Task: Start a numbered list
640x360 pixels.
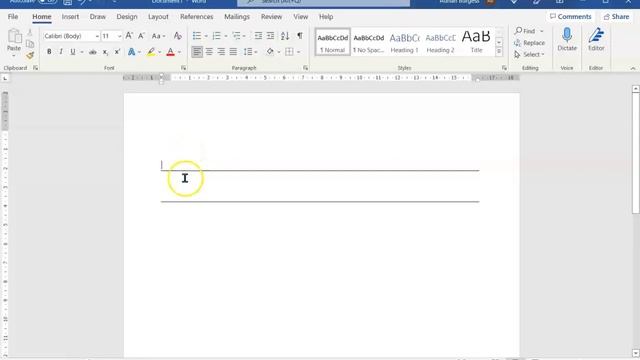Action: 216,36
